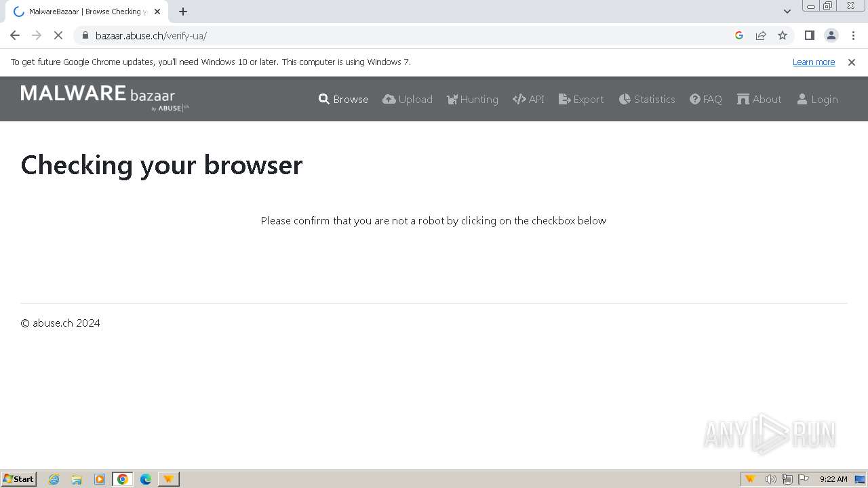Click the volume speaker tray icon
Screen dimensions: 868x488
tap(770, 479)
